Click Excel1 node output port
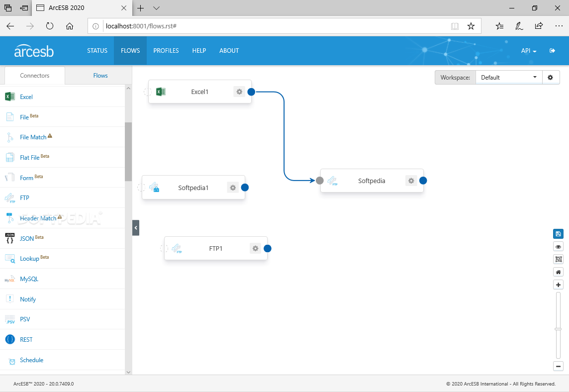The width and height of the screenshot is (569, 392). click(251, 92)
